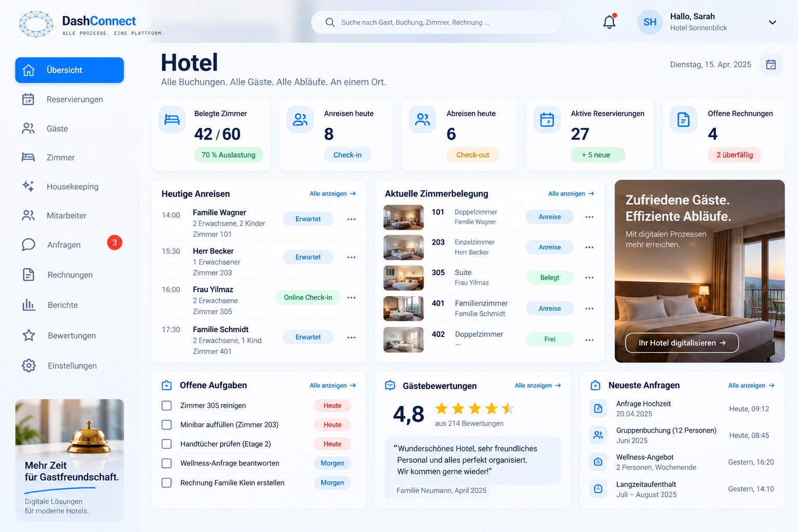Click the 'Mehr Zeit für Gastfreundschaft' promo card

[x=70, y=460]
